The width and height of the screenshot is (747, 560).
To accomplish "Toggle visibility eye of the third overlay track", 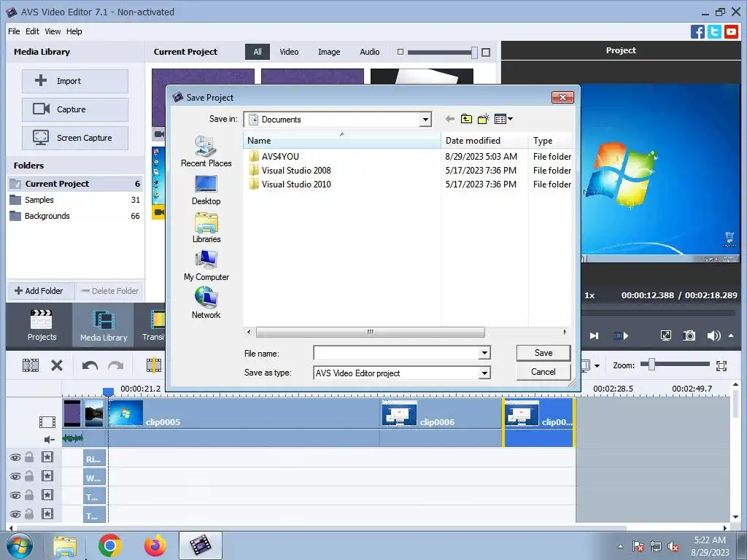I will click(15, 495).
